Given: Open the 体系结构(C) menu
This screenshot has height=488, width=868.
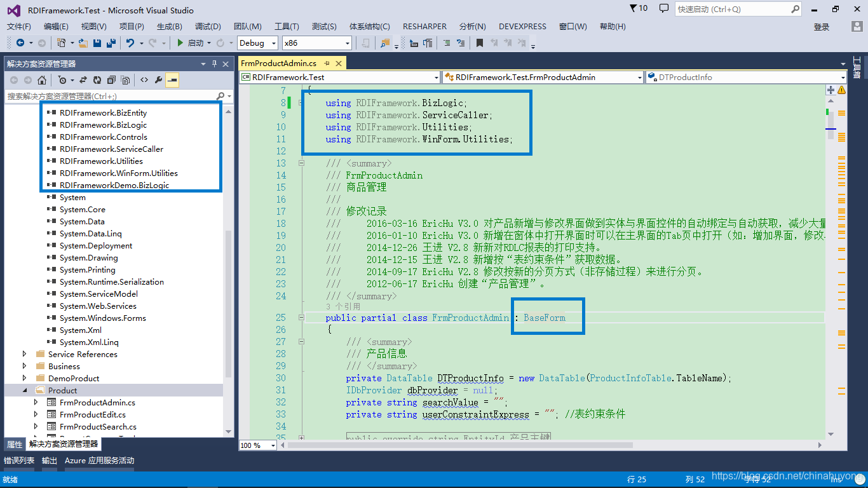Looking at the screenshot, I should point(369,27).
